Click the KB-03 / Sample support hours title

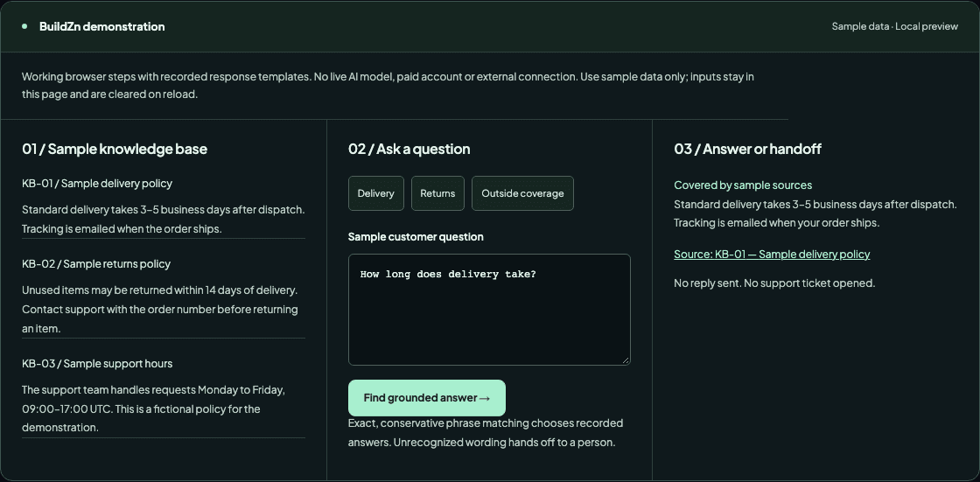pyautogui.click(x=97, y=363)
